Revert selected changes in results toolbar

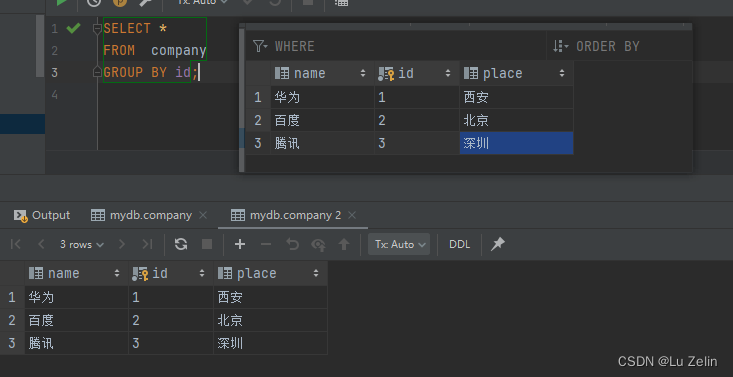(292, 244)
